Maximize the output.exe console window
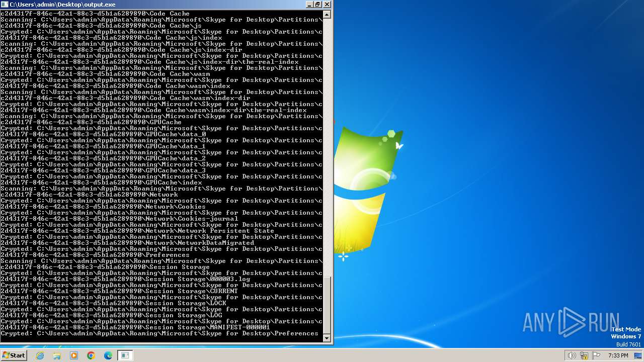The image size is (644, 362). click(318, 4)
